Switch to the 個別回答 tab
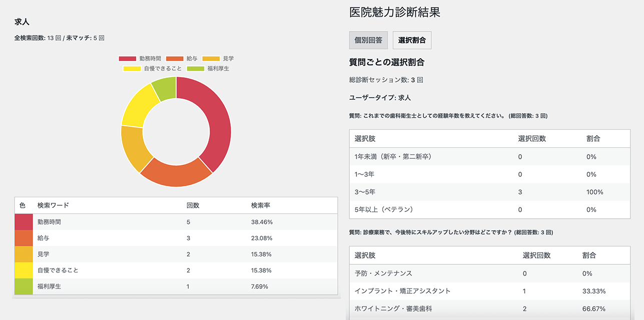The width and height of the screenshot is (644, 320). point(368,41)
